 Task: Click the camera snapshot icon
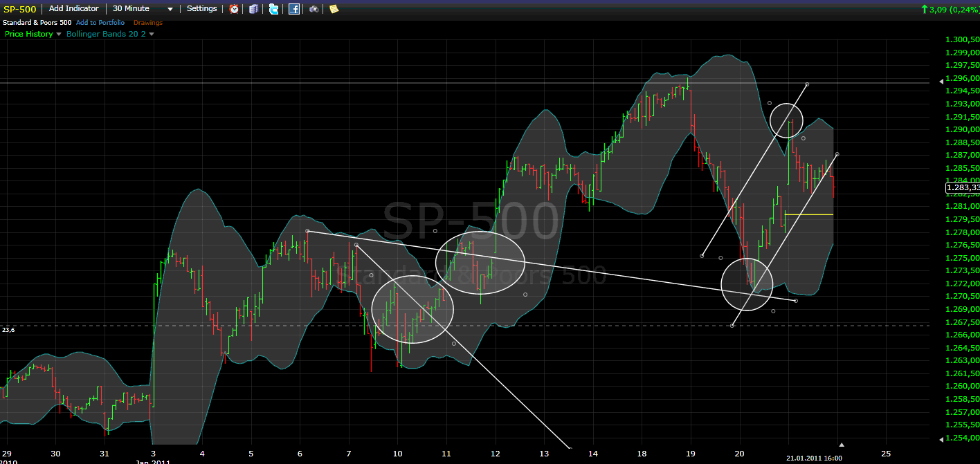coord(314,9)
